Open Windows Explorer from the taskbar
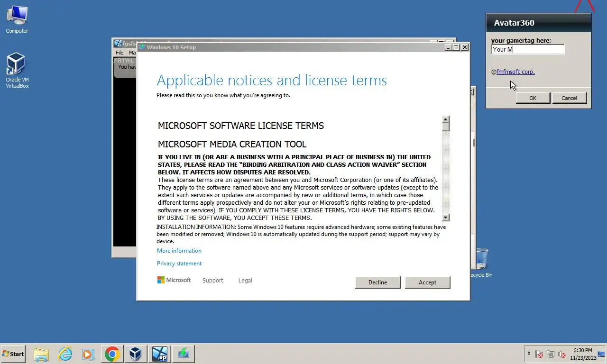The height and width of the screenshot is (364, 607). coord(41,354)
